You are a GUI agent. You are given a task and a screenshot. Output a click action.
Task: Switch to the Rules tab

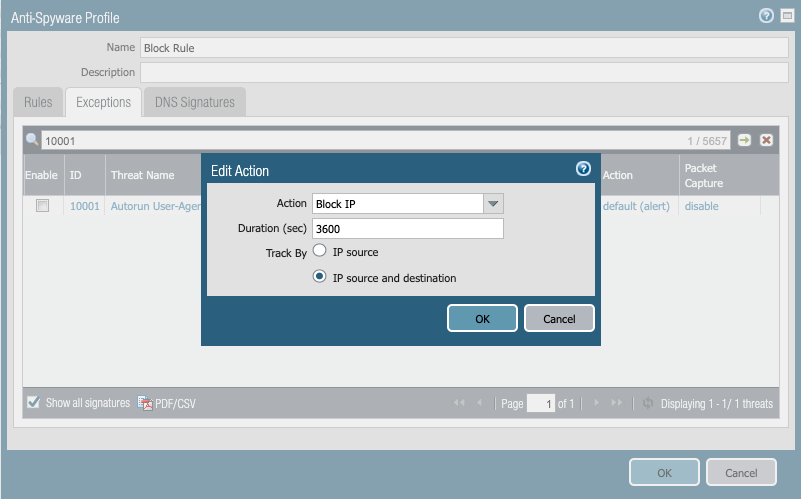38,102
